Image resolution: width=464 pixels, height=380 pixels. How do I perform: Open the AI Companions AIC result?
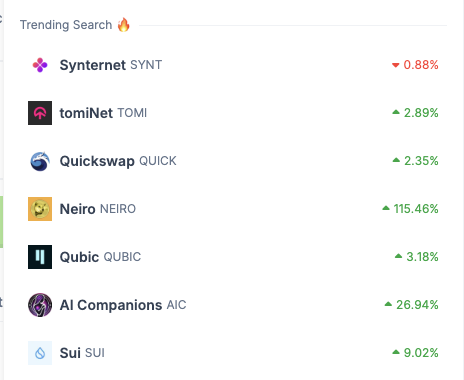tap(233, 305)
